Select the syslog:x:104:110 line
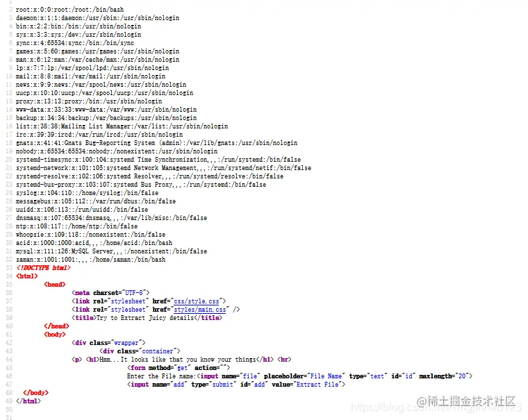528x420 pixels. pyautogui.click(x=87, y=193)
